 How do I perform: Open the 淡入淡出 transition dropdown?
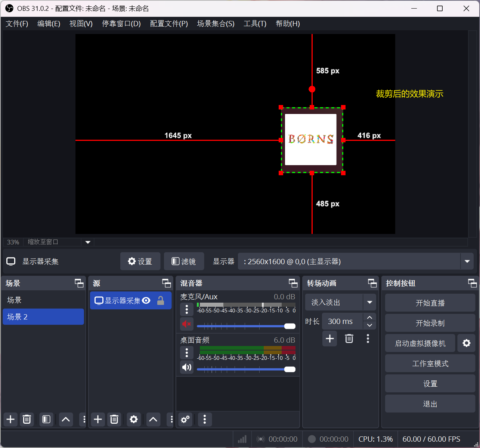click(369, 302)
